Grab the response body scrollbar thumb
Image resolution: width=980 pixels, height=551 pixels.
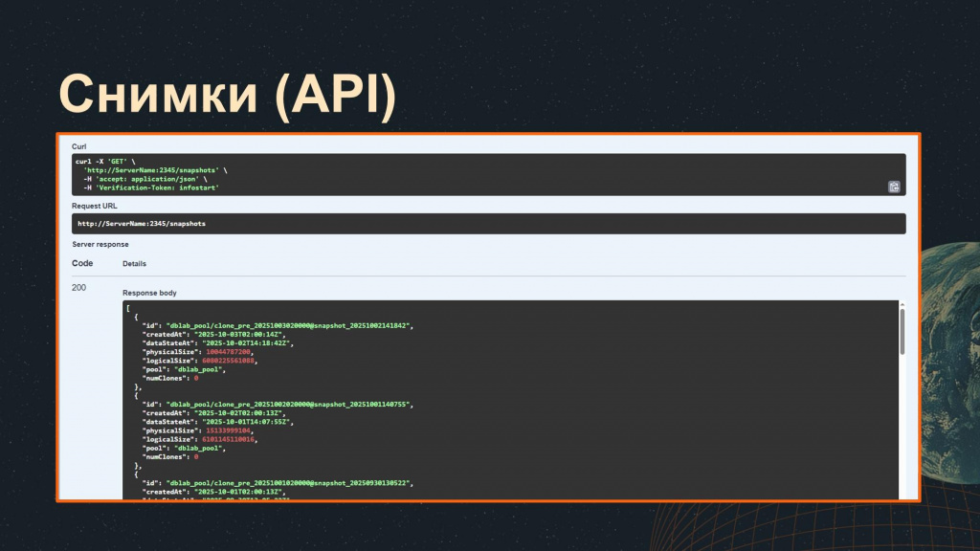902,332
